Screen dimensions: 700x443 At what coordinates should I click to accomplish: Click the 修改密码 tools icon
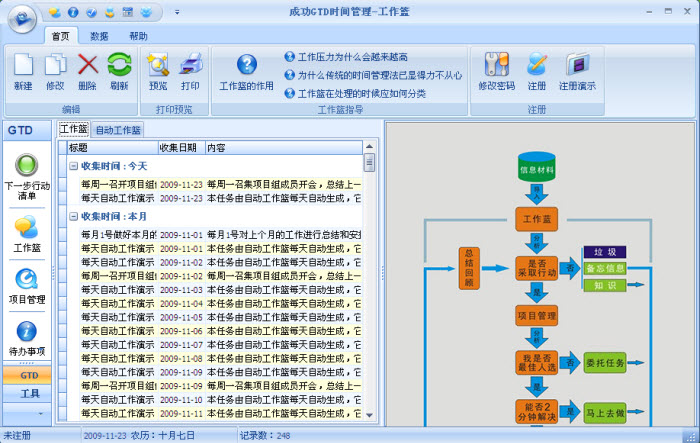(x=497, y=71)
